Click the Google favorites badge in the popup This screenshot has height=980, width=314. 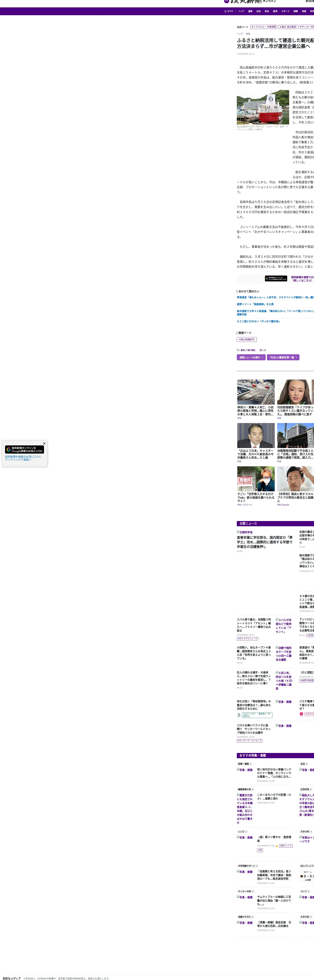pyautogui.click(x=24, y=449)
